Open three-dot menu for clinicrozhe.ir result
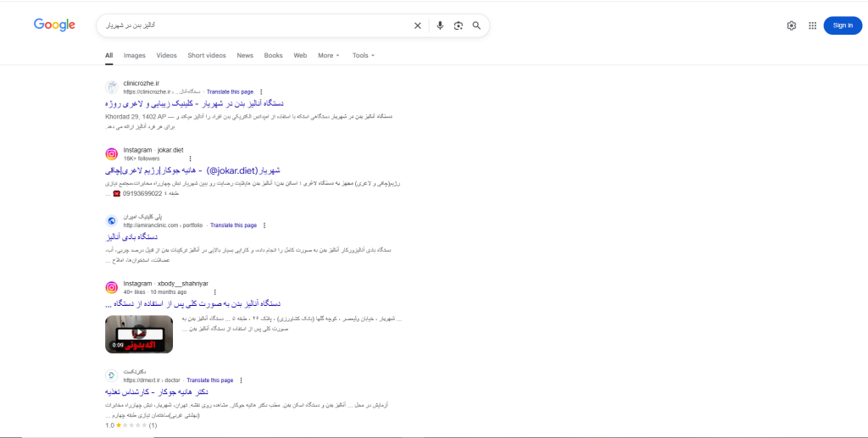This screenshot has width=868, height=438. coord(261,91)
